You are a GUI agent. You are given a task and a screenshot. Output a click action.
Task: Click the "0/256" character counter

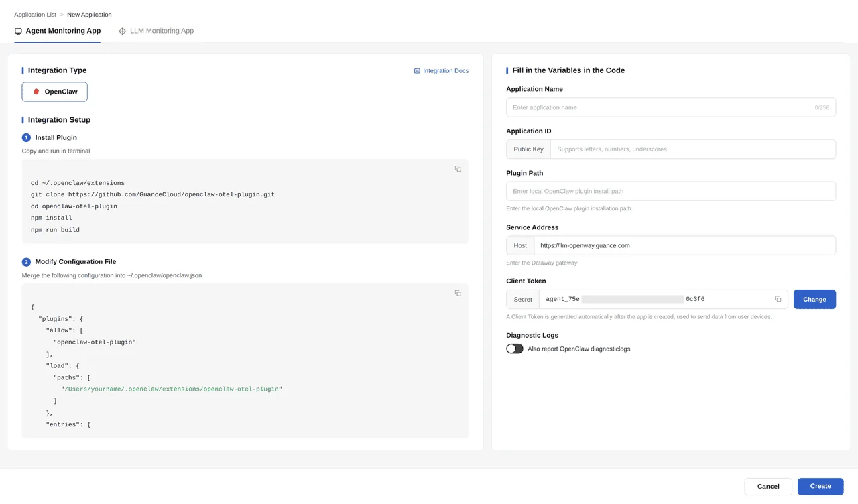tap(822, 107)
